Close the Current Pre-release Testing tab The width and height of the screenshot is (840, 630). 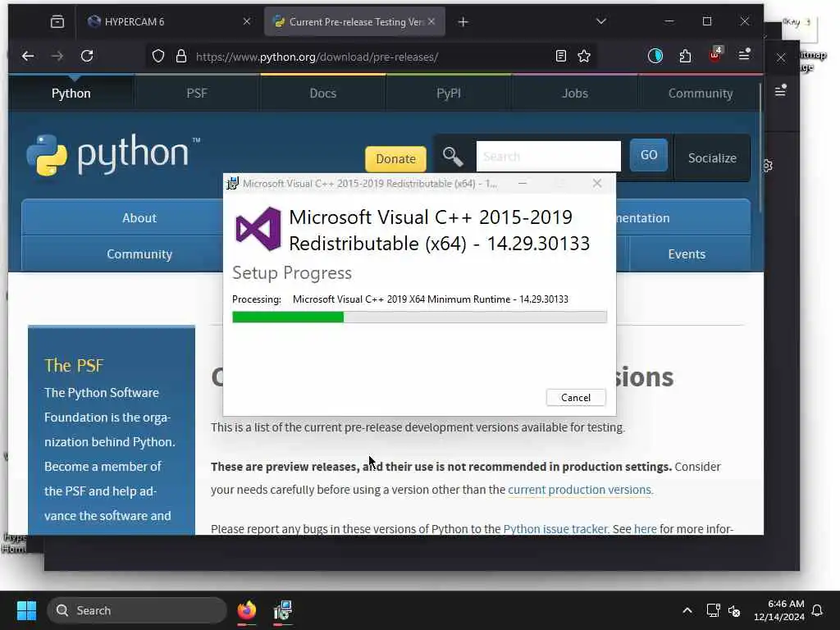431,21
